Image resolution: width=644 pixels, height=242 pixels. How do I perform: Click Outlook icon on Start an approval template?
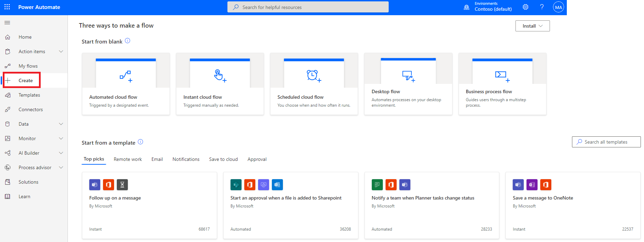click(277, 185)
